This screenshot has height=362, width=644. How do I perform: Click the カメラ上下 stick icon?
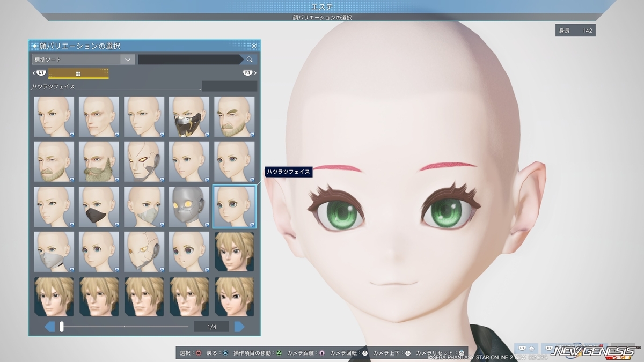pos(408,353)
